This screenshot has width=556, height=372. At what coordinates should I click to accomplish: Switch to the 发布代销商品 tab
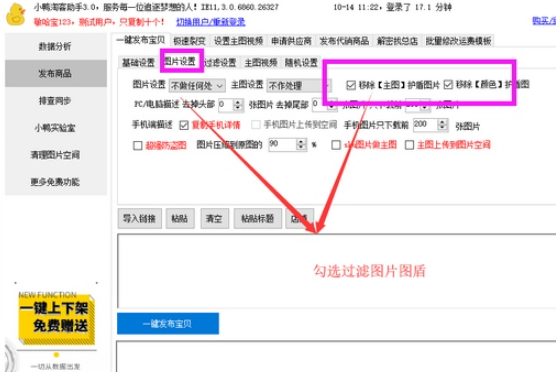click(x=344, y=41)
